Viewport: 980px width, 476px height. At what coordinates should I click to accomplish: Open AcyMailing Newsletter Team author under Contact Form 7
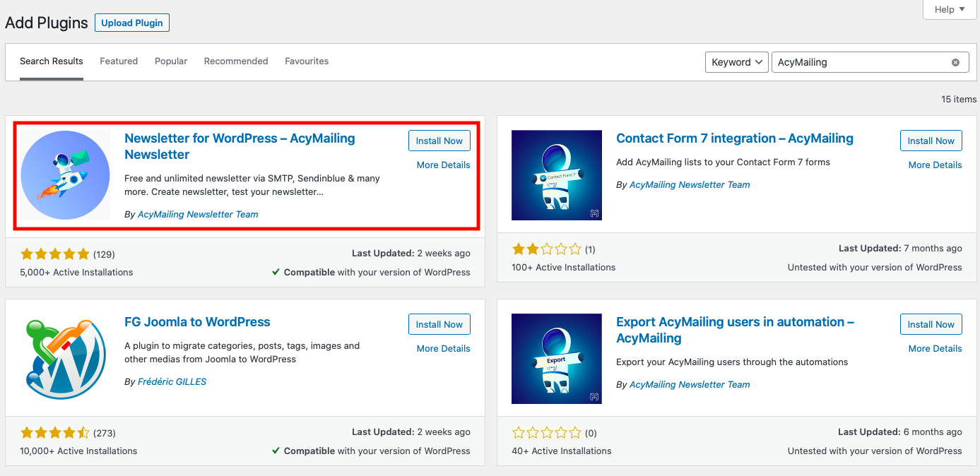pos(690,184)
